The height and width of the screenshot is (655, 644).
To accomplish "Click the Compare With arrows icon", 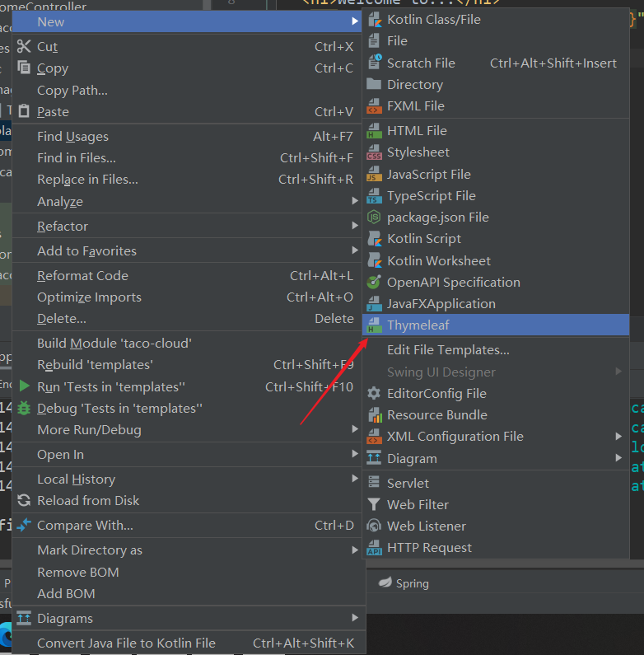I will 24,525.
